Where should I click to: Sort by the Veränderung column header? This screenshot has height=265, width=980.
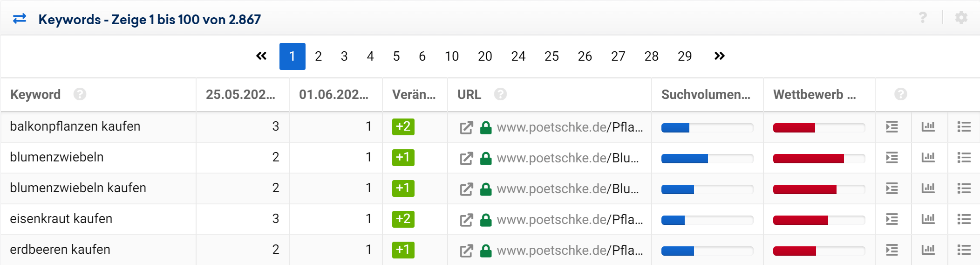pyautogui.click(x=414, y=95)
